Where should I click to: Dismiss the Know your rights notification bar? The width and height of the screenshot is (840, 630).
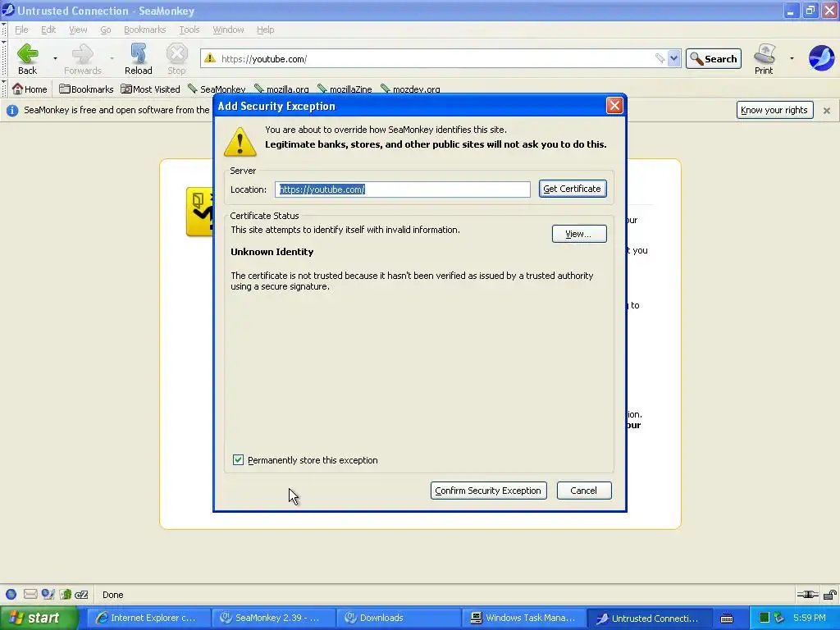pyautogui.click(x=827, y=111)
